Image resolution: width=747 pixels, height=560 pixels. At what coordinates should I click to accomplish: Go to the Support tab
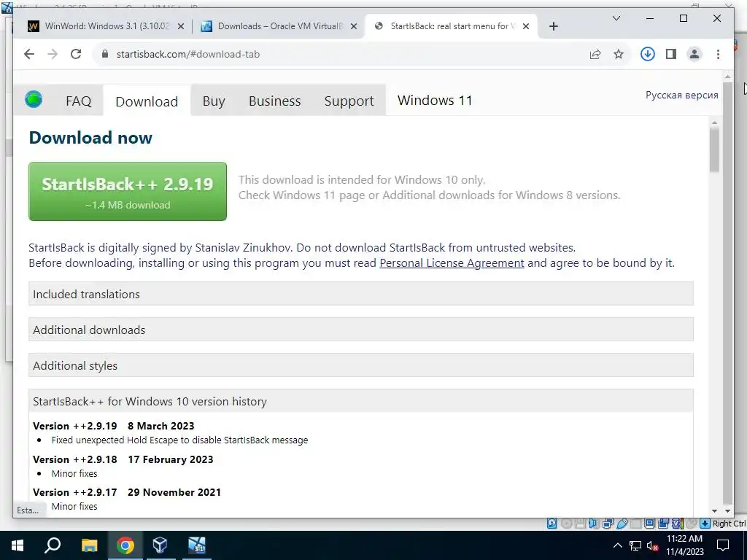349,101
